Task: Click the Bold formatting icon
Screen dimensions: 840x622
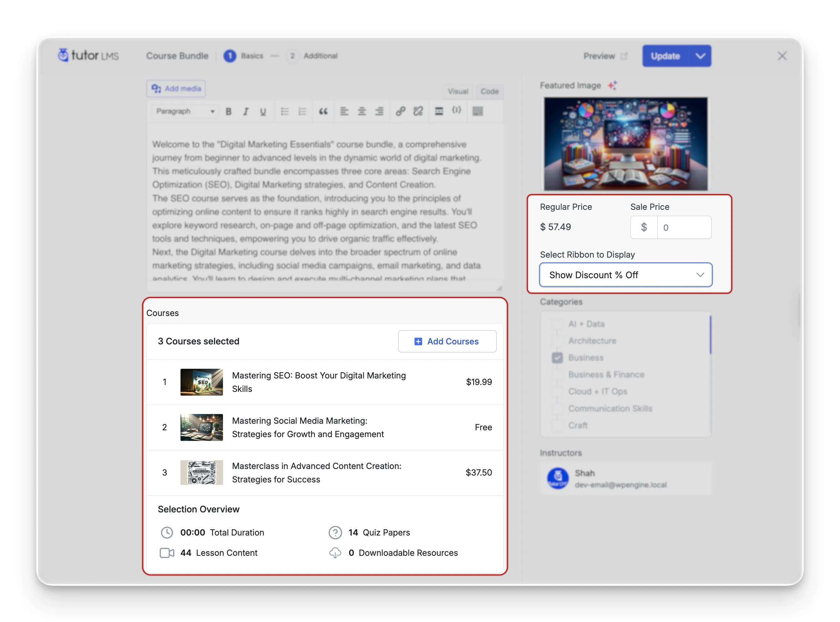Action: click(x=228, y=111)
